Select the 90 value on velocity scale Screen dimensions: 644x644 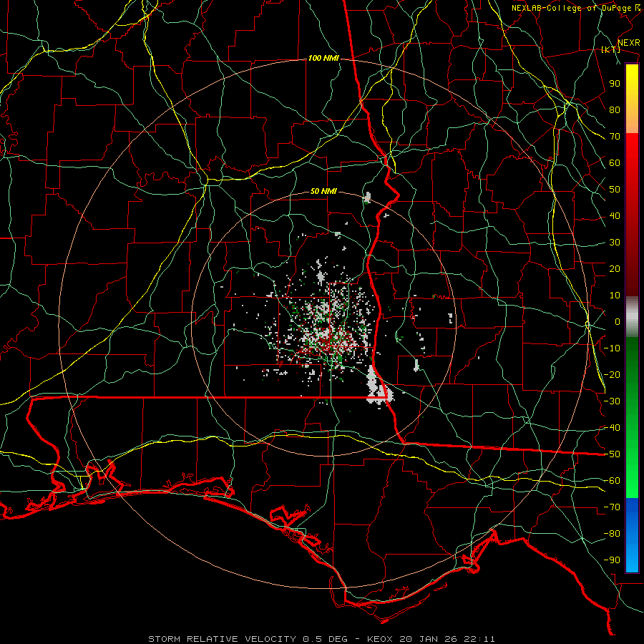pos(615,84)
